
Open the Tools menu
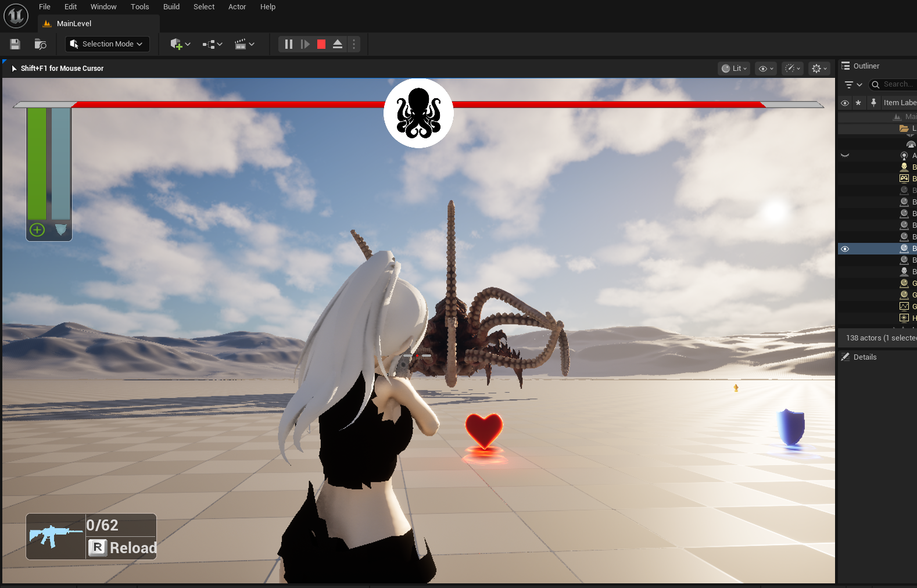pyautogui.click(x=139, y=7)
